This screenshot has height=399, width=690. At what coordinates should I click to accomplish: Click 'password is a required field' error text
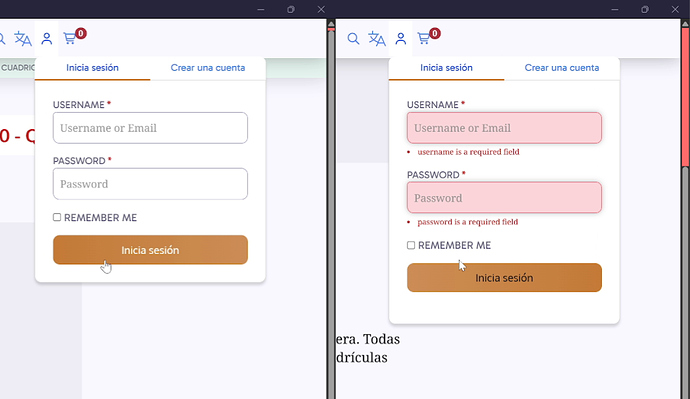(467, 222)
